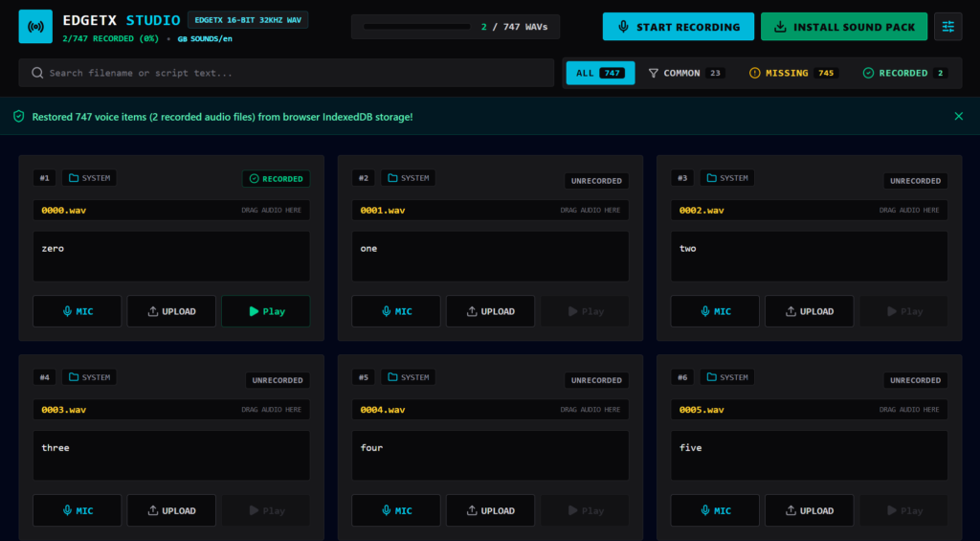Click the EdgeTX Studio broadcast logo icon
The height and width of the screenshot is (541, 980).
35,26
